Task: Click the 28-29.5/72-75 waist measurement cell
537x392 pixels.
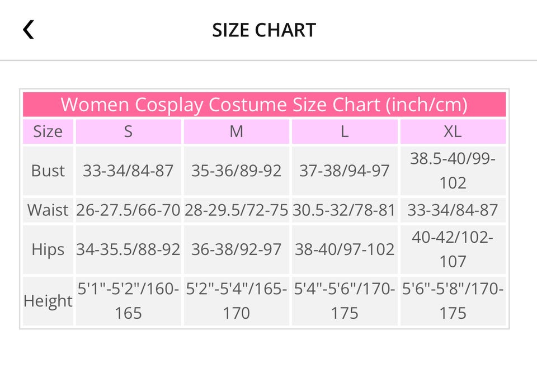Action: point(237,210)
